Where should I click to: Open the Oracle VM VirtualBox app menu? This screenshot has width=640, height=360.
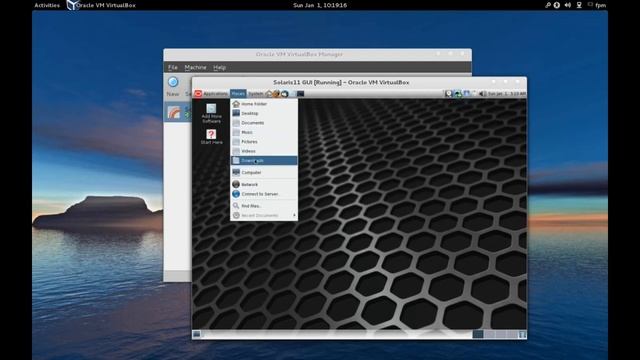coord(101,5)
